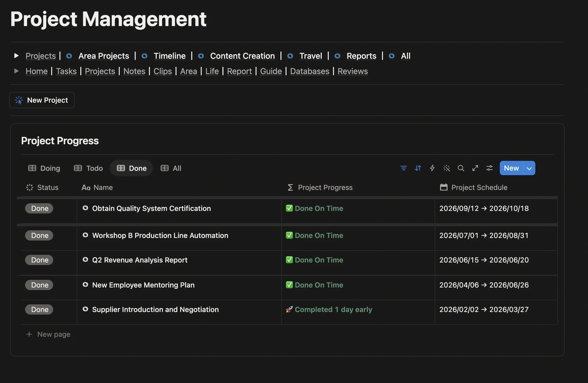Click page icon of New Employee Mentoring Plan
This screenshot has width=588, height=383.
coord(85,285)
